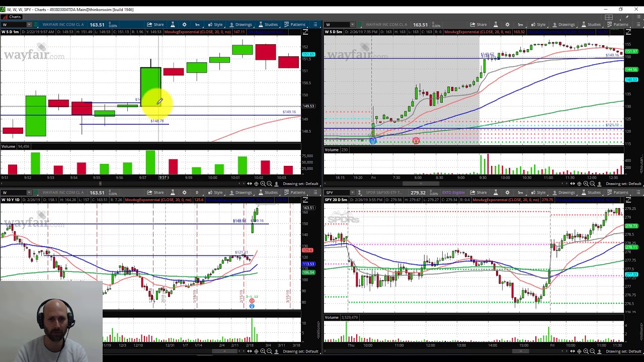Open Studies menu in bottom-left chart
Viewport: 644px width, 362px height.
tap(268, 193)
